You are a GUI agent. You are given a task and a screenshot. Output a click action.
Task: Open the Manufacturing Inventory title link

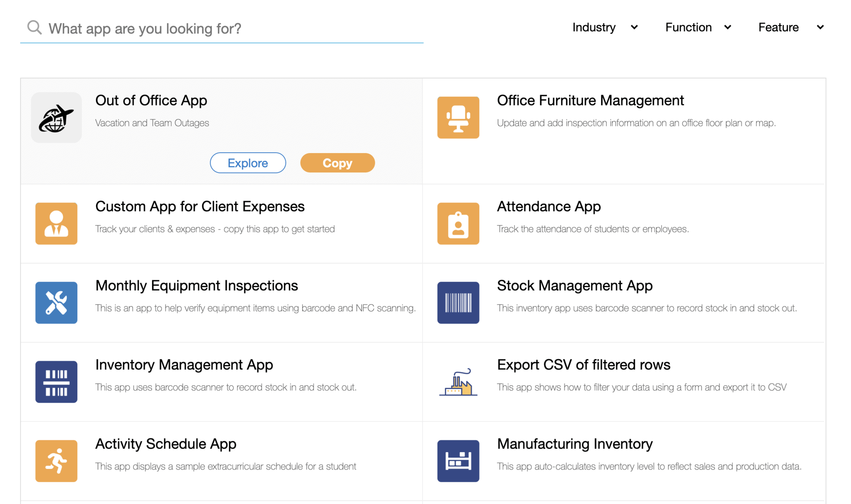(x=575, y=444)
